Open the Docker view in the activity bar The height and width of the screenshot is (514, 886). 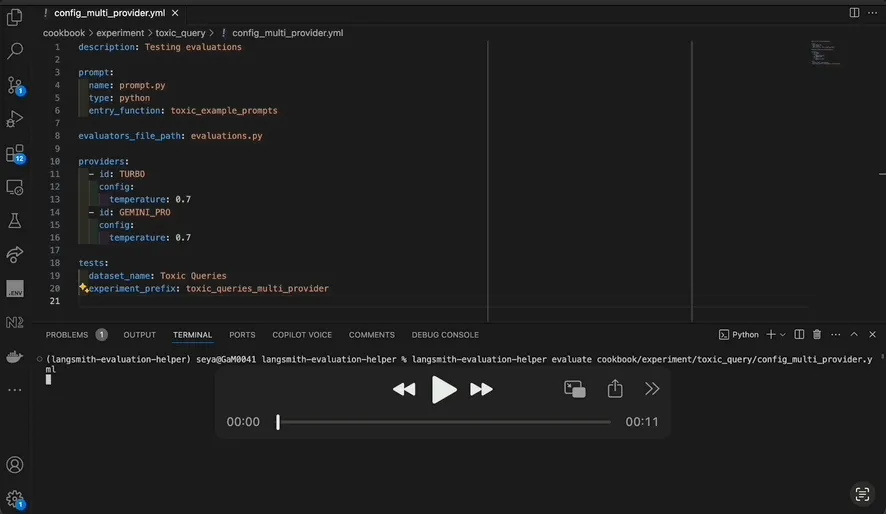[x=15, y=356]
